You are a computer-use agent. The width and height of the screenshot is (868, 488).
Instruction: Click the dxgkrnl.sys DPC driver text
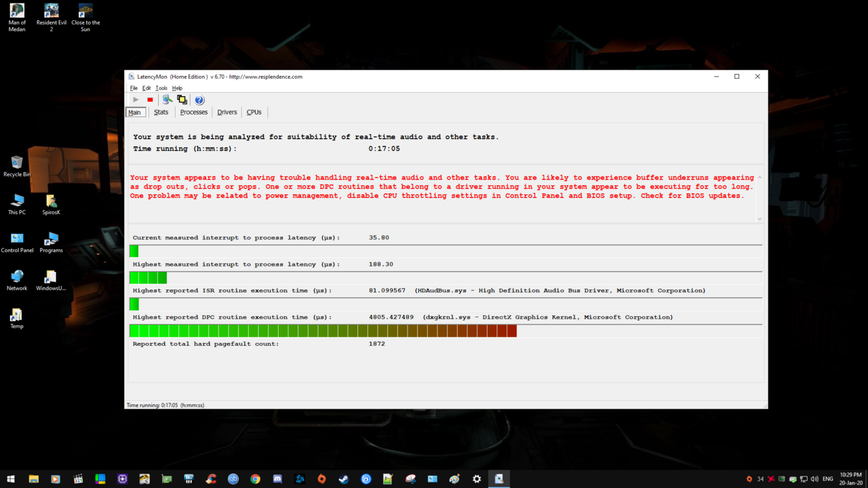point(547,317)
